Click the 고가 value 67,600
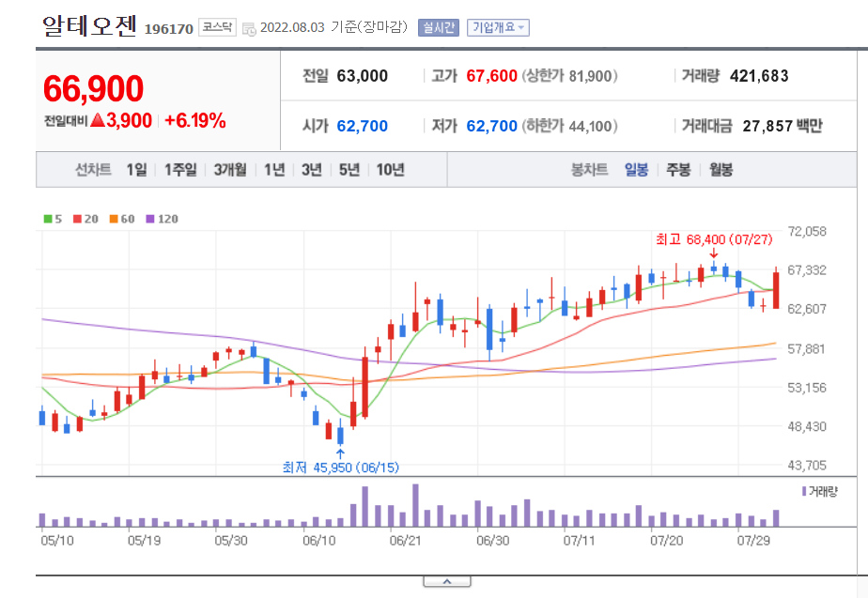The width and height of the screenshot is (868, 598). coord(491,76)
